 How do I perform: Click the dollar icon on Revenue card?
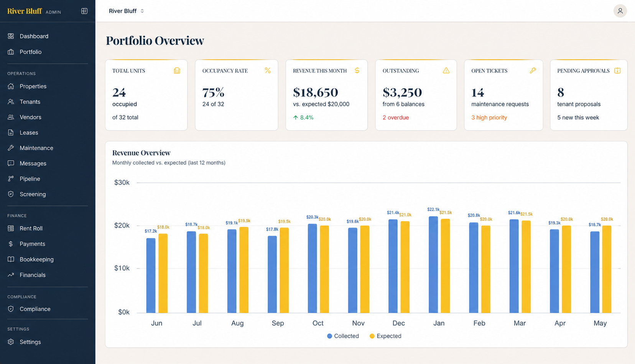tap(357, 71)
